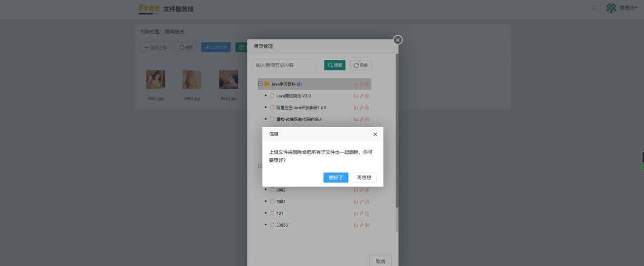Image resolution: width=644 pixels, height=266 pixels.
Task: Click the Free 文件服务器 logo
Action: (x=166, y=9)
